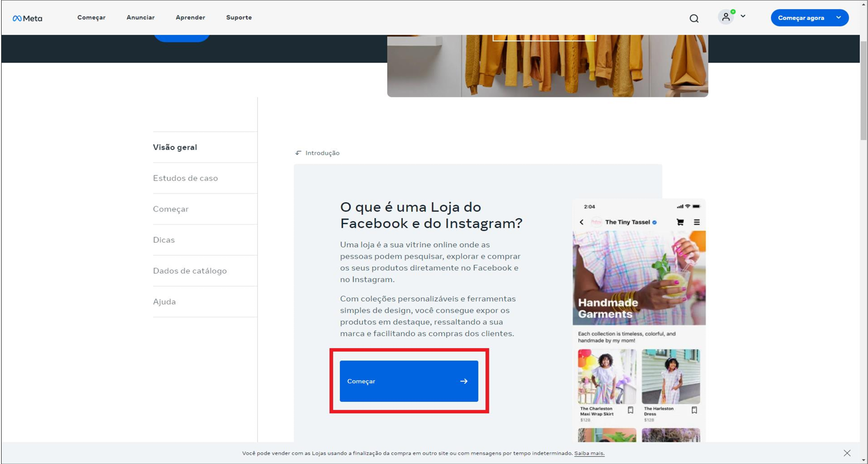Bookmark the Harleston Dress item

694,410
